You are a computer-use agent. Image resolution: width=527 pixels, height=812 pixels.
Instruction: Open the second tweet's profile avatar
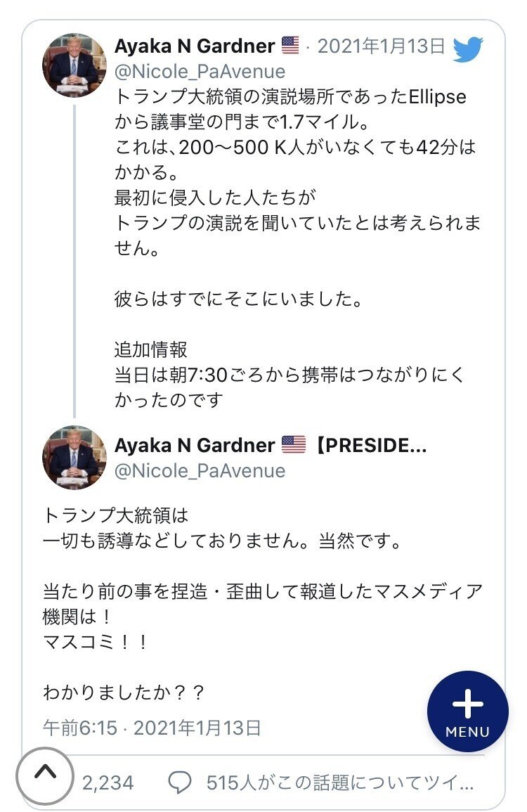point(74,457)
